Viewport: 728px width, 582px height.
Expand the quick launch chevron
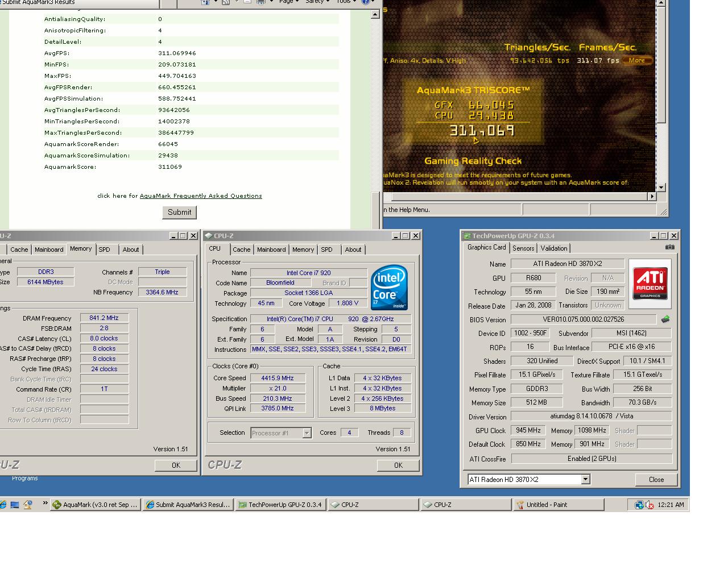pyautogui.click(x=45, y=504)
